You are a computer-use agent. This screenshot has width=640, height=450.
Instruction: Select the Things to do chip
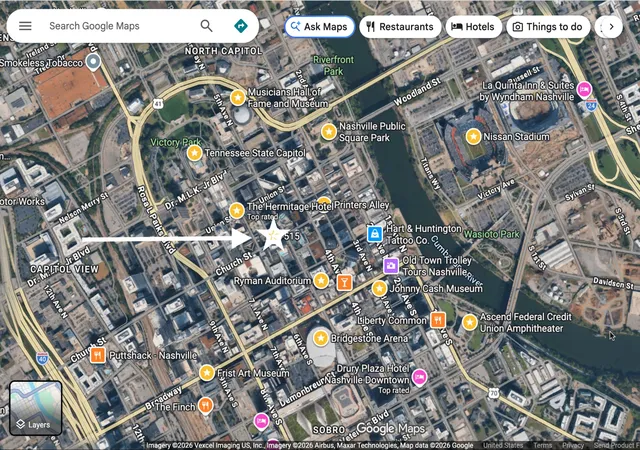[x=548, y=27]
